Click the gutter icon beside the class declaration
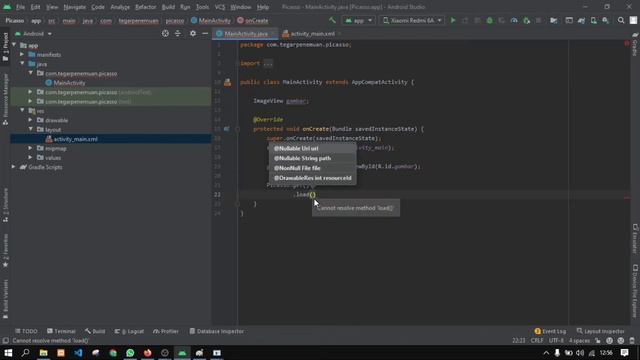The image size is (640, 360). 227,82
